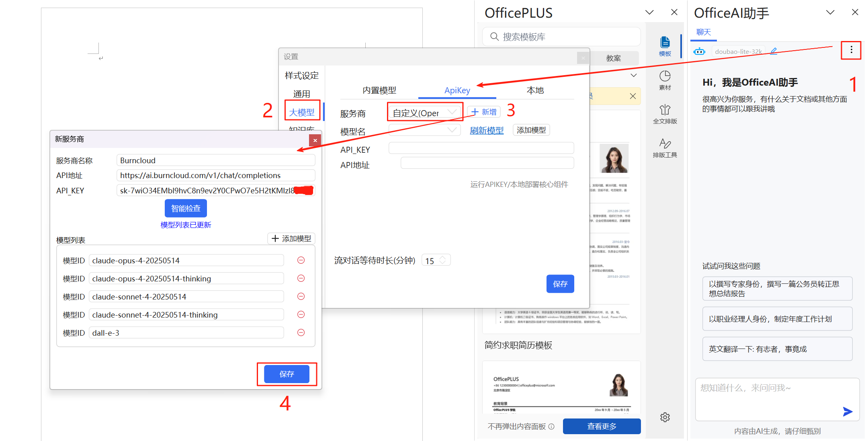Adjust the 流对话等待时长 stepper

coord(442,260)
